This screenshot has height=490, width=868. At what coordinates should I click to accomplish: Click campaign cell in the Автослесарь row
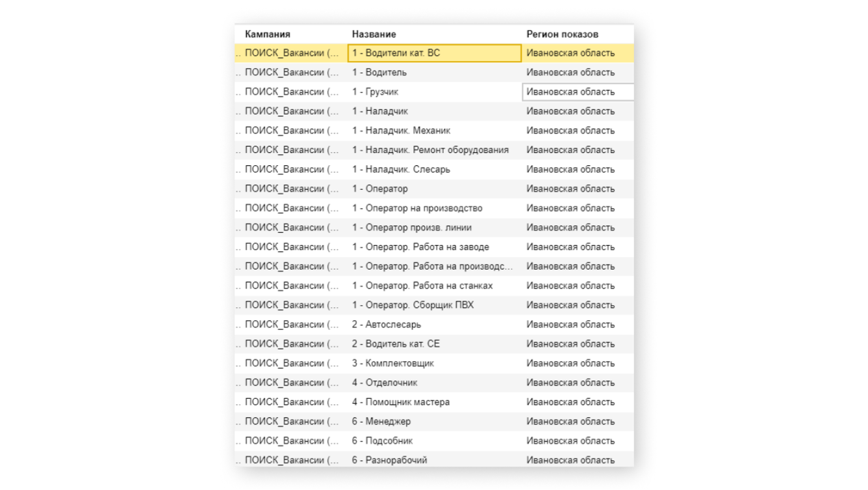point(291,325)
